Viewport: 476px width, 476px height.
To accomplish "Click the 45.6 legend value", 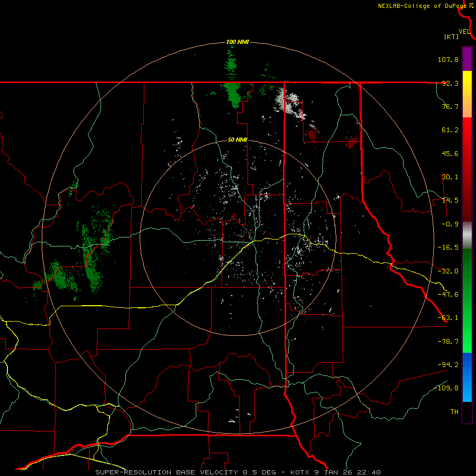I will point(450,153).
